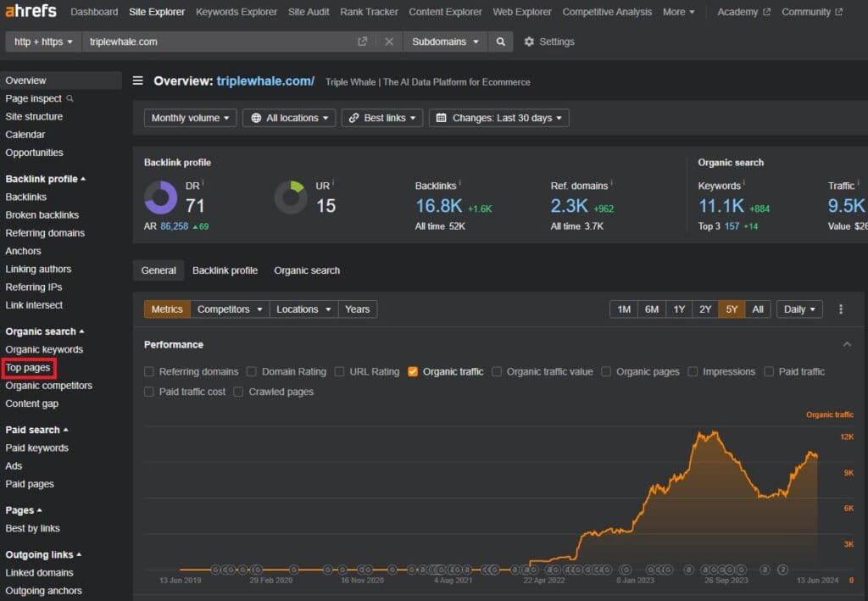Open the three-dot chart options menu
This screenshot has height=601, width=868.
click(x=840, y=309)
